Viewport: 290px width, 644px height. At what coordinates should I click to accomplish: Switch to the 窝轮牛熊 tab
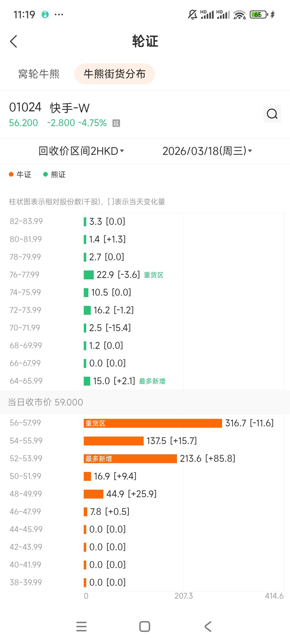click(x=39, y=74)
